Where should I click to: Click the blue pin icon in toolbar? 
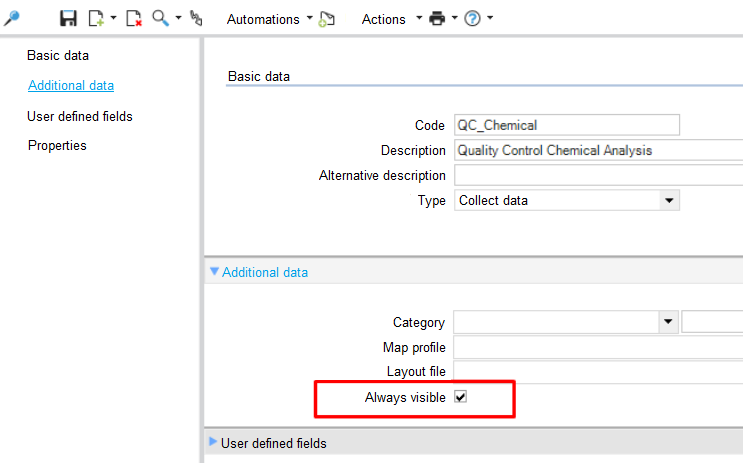point(11,18)
